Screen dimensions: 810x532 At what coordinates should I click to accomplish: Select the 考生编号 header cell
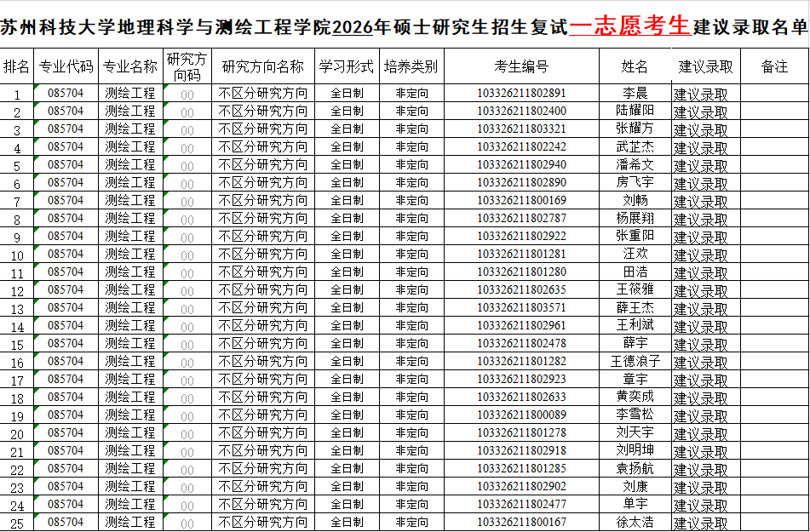520,66
